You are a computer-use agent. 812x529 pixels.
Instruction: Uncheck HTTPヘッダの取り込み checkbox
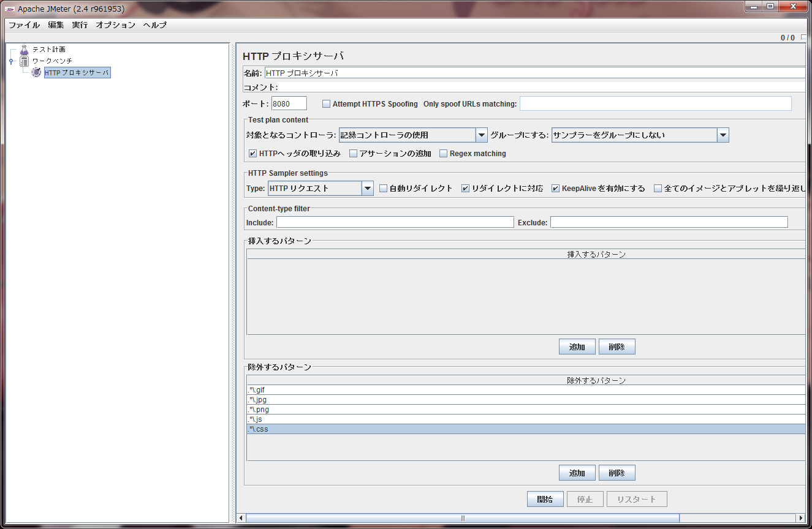(253, 154)
